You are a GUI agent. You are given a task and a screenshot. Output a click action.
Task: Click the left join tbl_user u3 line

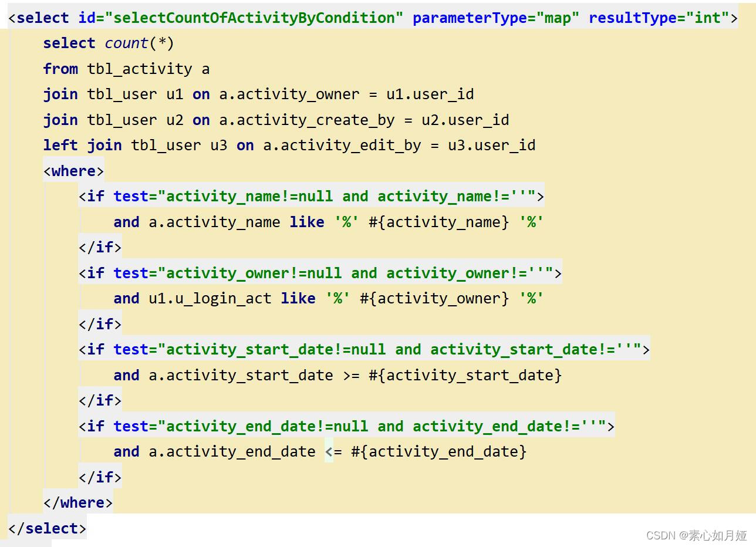click(x=289, y=146)
